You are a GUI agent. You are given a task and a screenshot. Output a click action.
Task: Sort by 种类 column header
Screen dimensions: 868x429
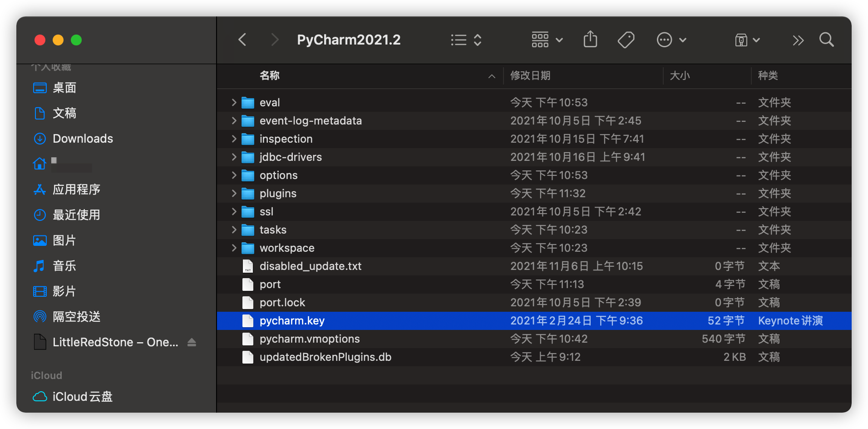click(768, 75)
